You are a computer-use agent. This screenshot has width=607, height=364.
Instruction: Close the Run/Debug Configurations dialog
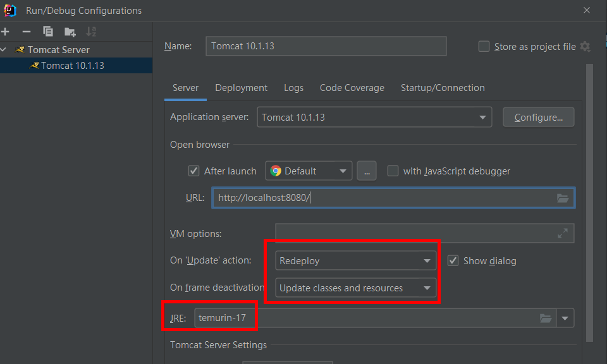pos(587,11)
